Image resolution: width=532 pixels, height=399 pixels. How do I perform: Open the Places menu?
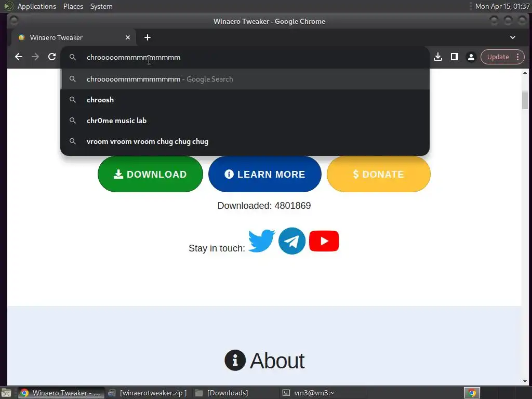[x=73, y=6]
